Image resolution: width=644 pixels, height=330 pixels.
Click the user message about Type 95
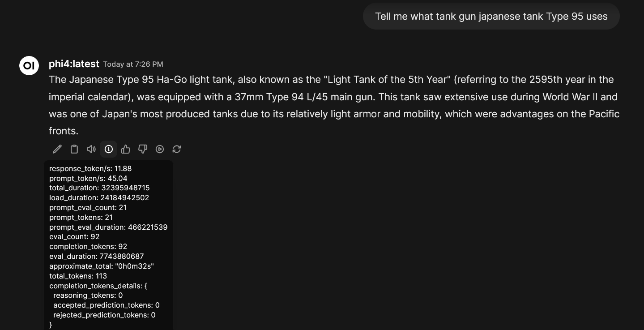pos(491,17)
